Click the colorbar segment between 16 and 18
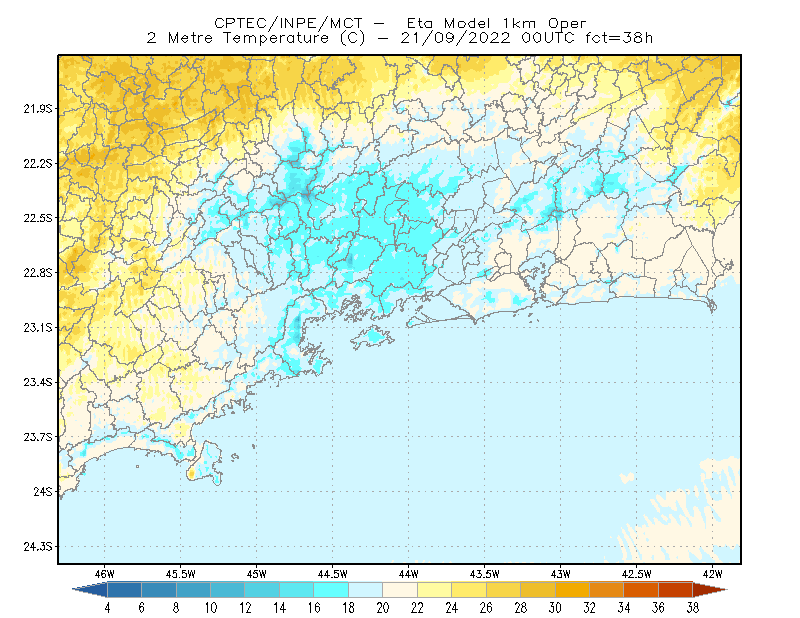The height and width of the screenshot is (618, 800). click(x=331, y=590)
